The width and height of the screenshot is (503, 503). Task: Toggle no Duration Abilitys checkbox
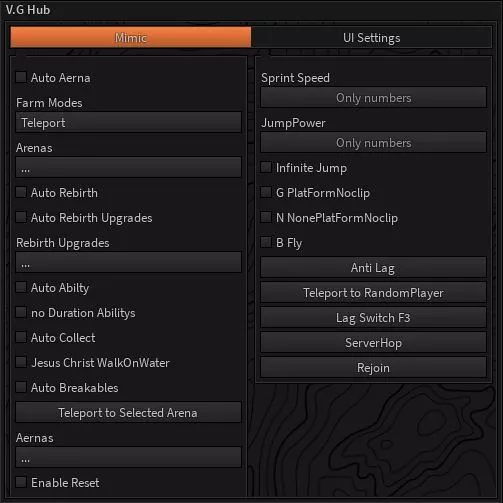pyautogui.click(x=21, y=312)
